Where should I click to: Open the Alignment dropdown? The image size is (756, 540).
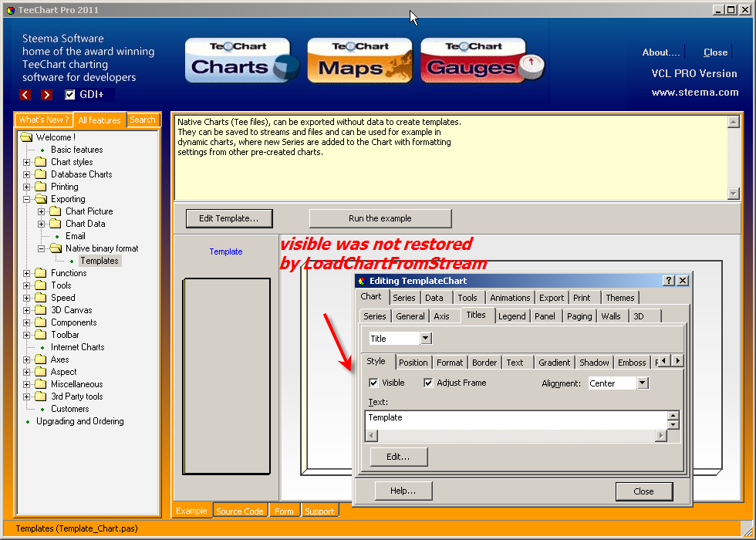tap(643, 383)
